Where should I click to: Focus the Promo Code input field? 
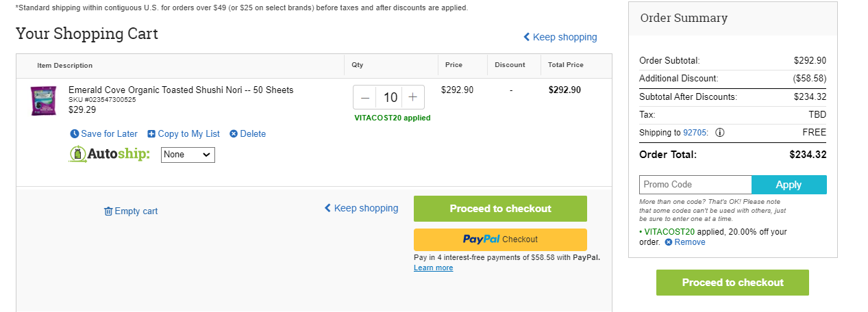tap(695, 185)
